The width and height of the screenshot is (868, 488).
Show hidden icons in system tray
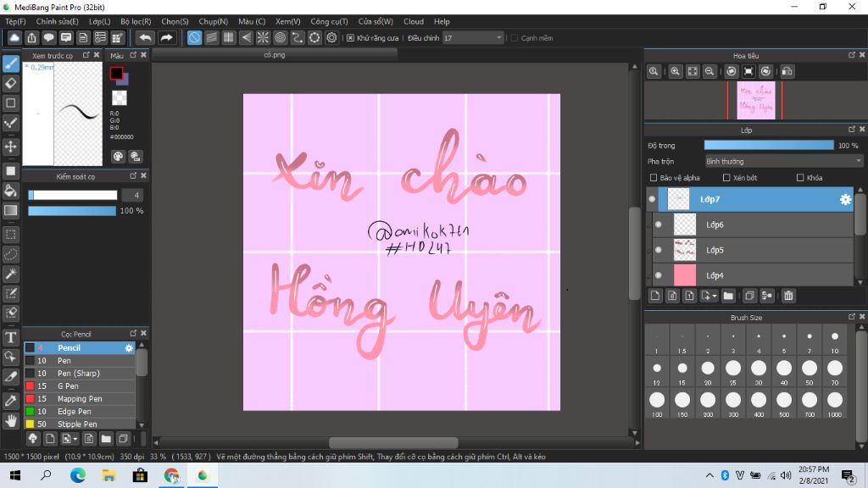709,475
